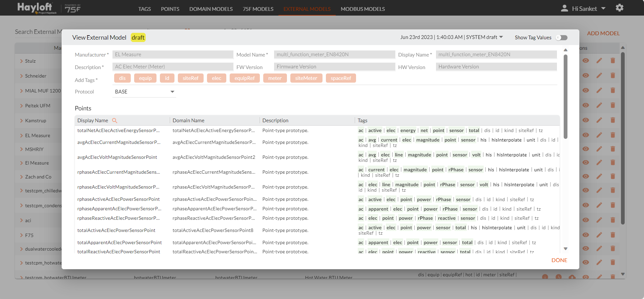The width and height of the screenshot is (644, 299).
Task: Open settings via the gear icon
Action: (x=619, y=8)
